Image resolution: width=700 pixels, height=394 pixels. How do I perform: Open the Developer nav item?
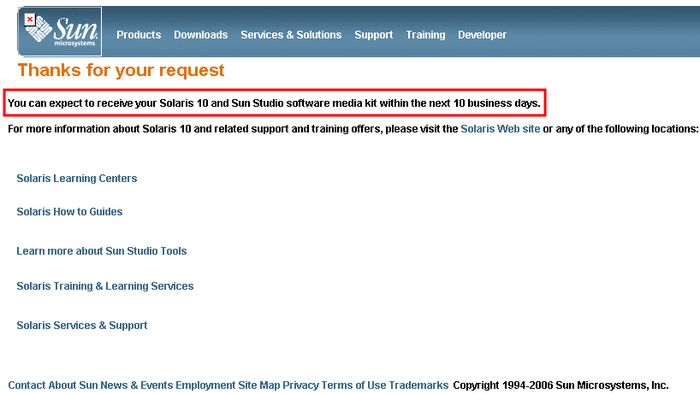[482, 35]
